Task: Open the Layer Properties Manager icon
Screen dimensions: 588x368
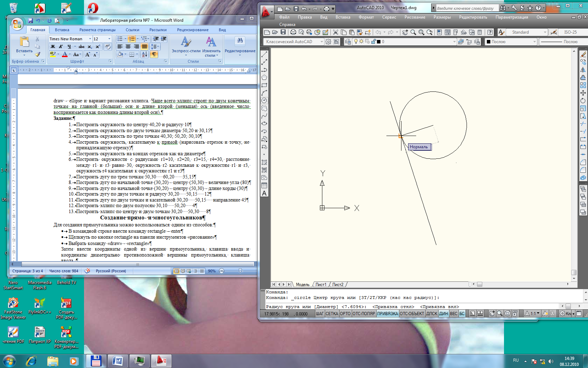Action: tap(348, 42)
